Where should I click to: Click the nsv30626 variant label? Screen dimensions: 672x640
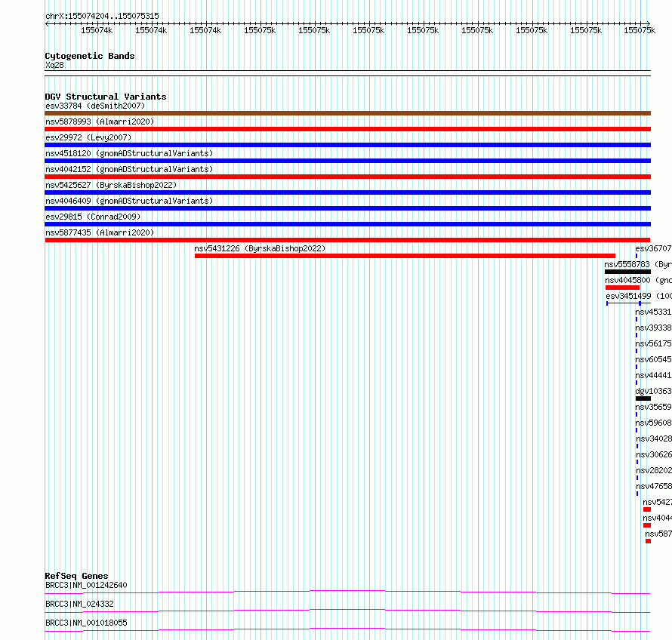(x=654, y=454)
